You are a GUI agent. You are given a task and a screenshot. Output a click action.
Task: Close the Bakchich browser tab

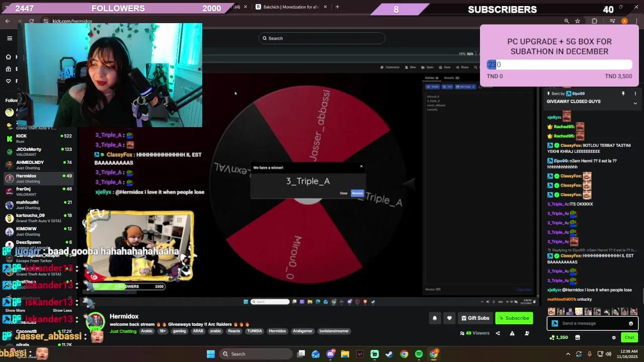click(325, 7)
